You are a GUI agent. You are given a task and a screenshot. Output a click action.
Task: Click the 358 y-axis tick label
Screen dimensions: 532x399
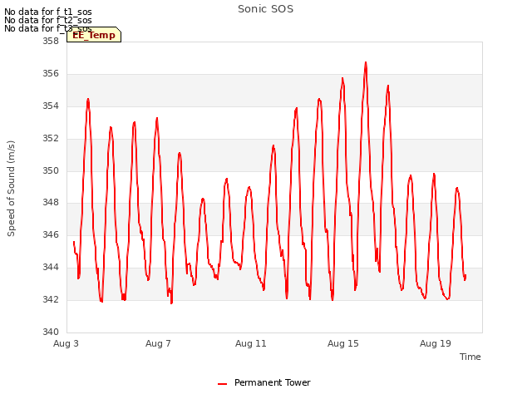51,41
